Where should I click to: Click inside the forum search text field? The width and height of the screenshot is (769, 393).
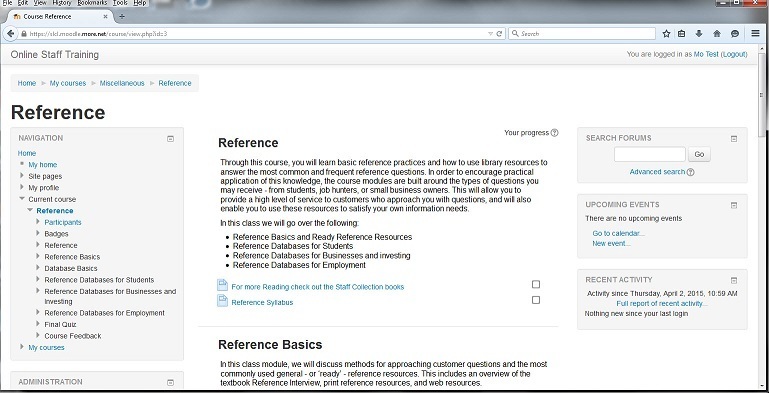(650, 154)
